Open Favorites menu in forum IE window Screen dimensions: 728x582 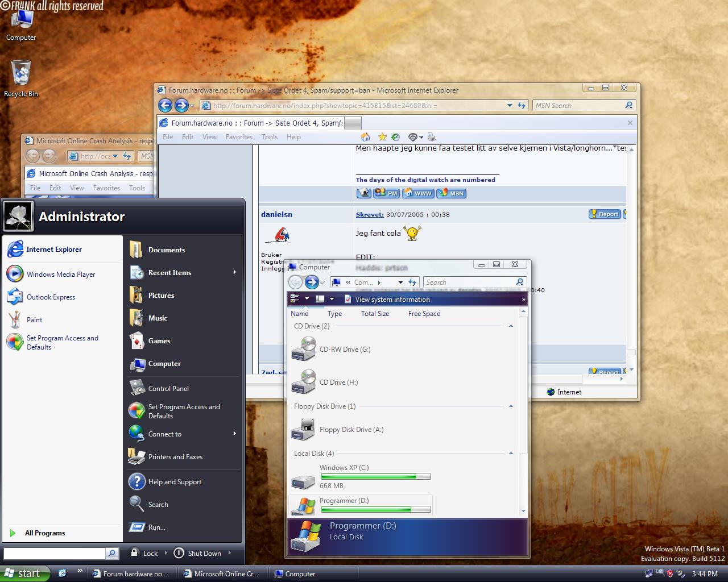pos(239,137)
